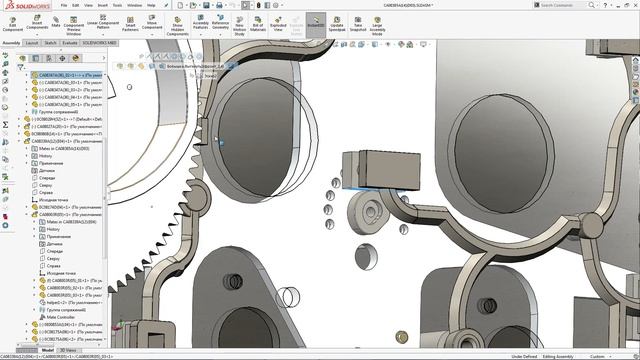Open the DisplayManager tab icon
This screenshot has width=640, height=360.
tap(76, 58)
